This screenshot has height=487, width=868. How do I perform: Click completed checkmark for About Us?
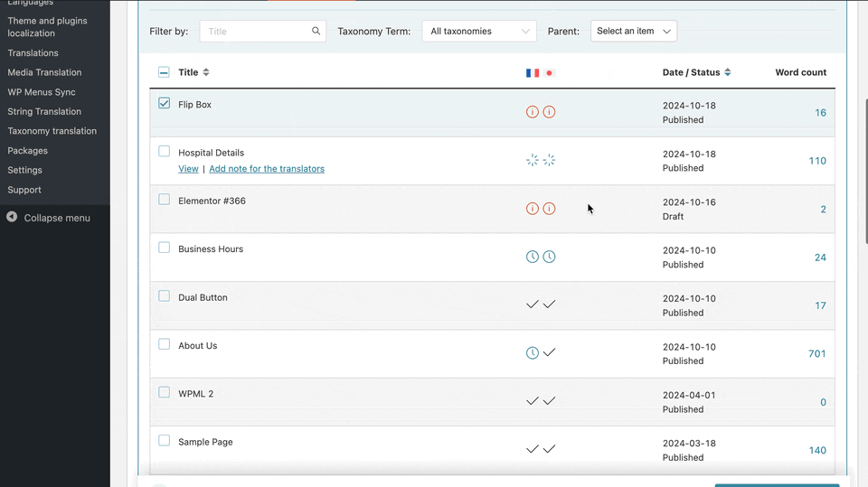(549, 352)
